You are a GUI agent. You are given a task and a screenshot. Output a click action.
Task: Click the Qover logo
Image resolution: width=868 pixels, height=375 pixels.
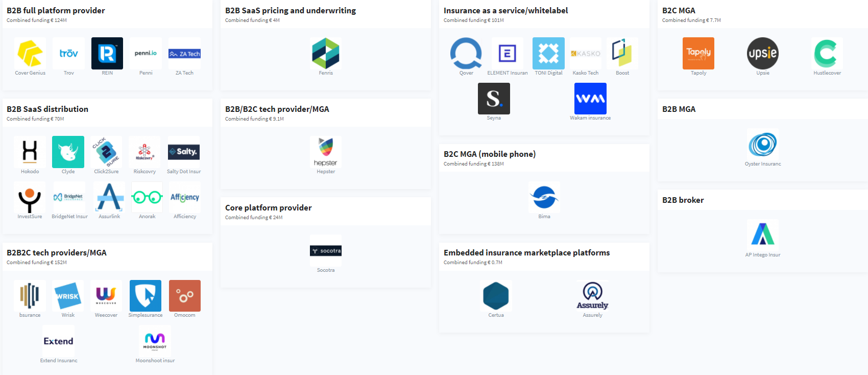tap(466, 53)
